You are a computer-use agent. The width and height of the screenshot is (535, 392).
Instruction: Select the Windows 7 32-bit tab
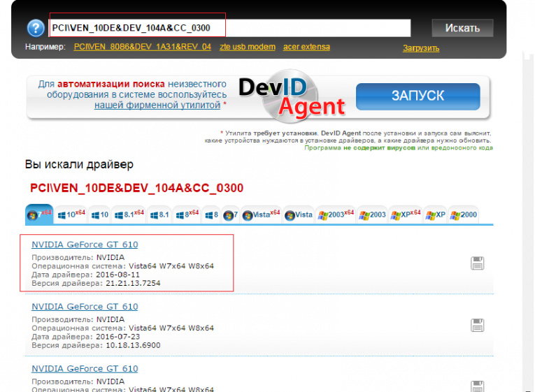(x=230, y=215)
